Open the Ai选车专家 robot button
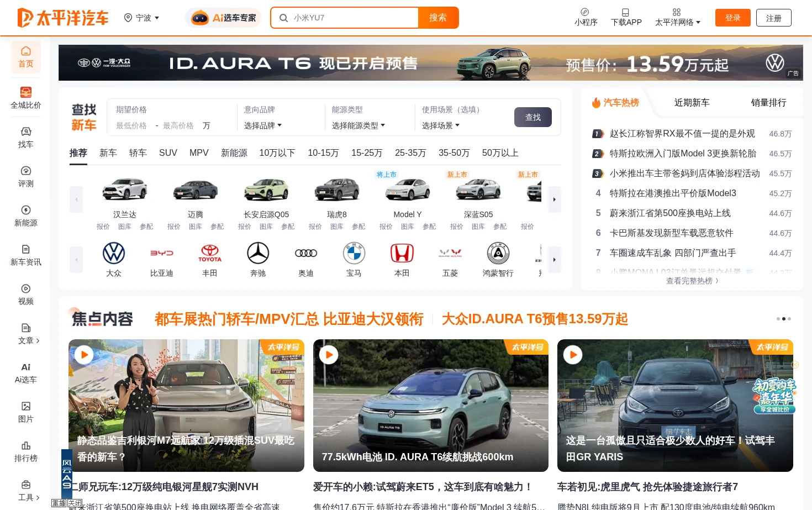812x510 pixels. (x=223, y=18)
